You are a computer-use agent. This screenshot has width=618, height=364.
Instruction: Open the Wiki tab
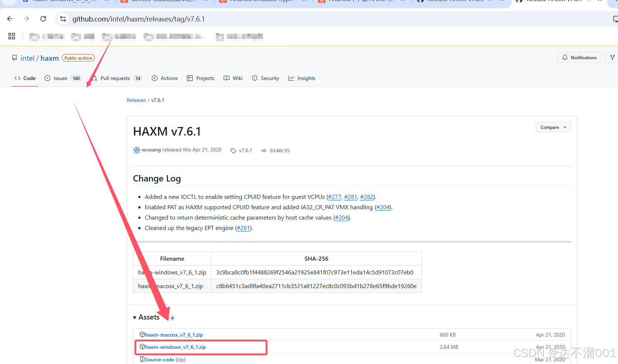233,78
